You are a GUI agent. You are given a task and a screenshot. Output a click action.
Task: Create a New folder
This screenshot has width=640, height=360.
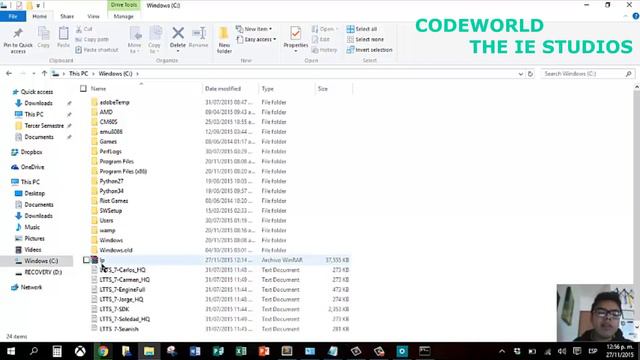pos(224,40)
